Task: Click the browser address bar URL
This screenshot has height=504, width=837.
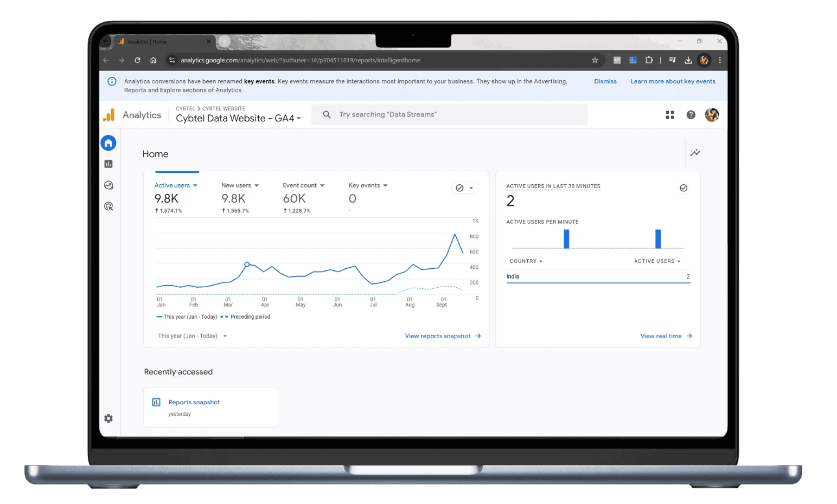Action: point(301,60)
